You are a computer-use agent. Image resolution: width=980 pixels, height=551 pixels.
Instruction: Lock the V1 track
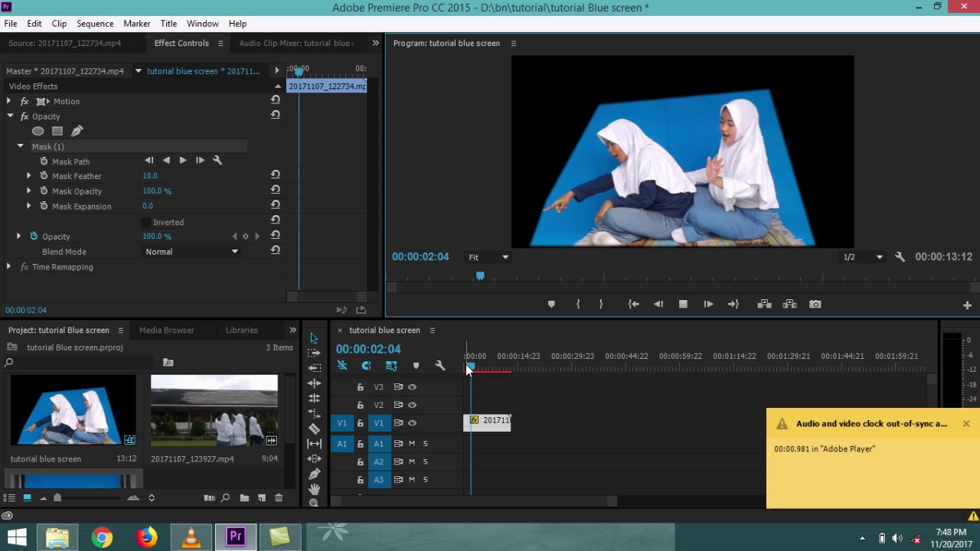360,423
